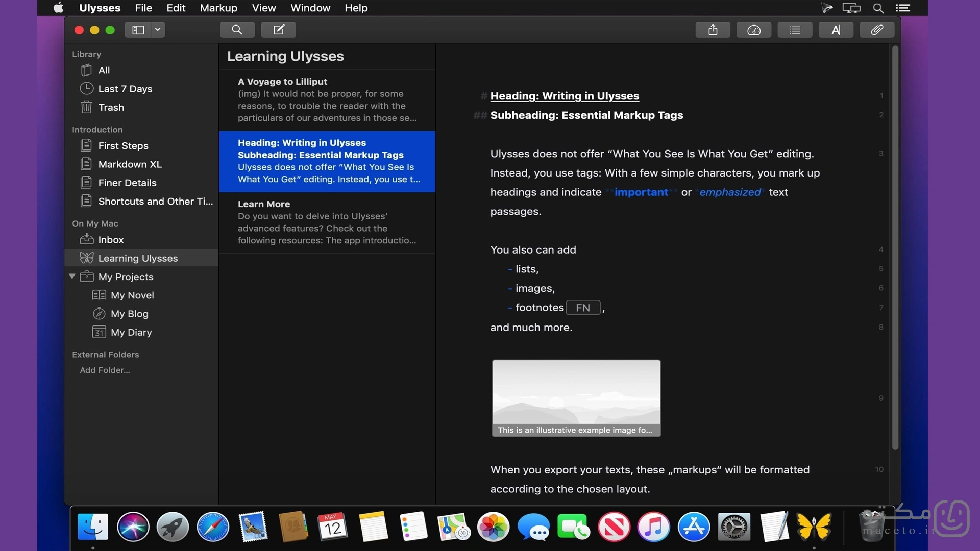
Task: Collapse the My Projects group triangle
Action: pyautogui.click(x=72, y=277)
